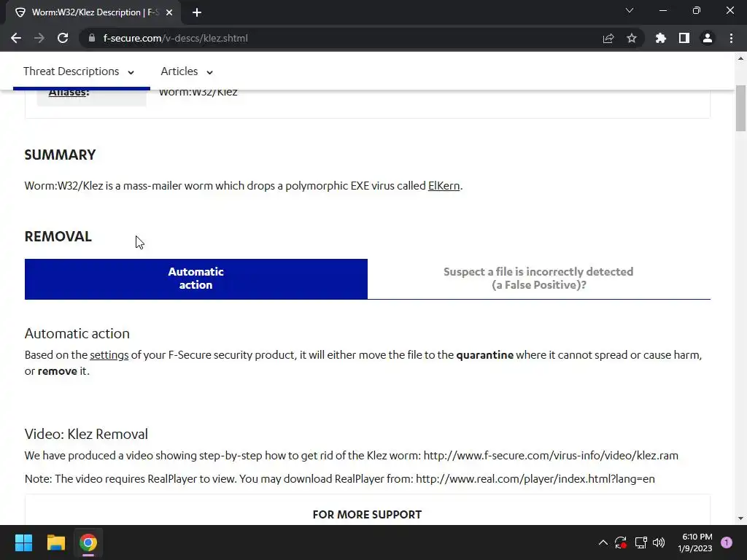Open Chrome extensions puzzle icon

(x=661, y=38)
